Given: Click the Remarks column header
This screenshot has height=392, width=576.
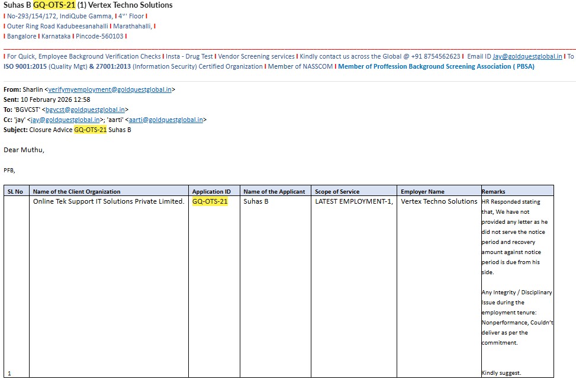Looking at the screenshot, I should coord(517,191).
